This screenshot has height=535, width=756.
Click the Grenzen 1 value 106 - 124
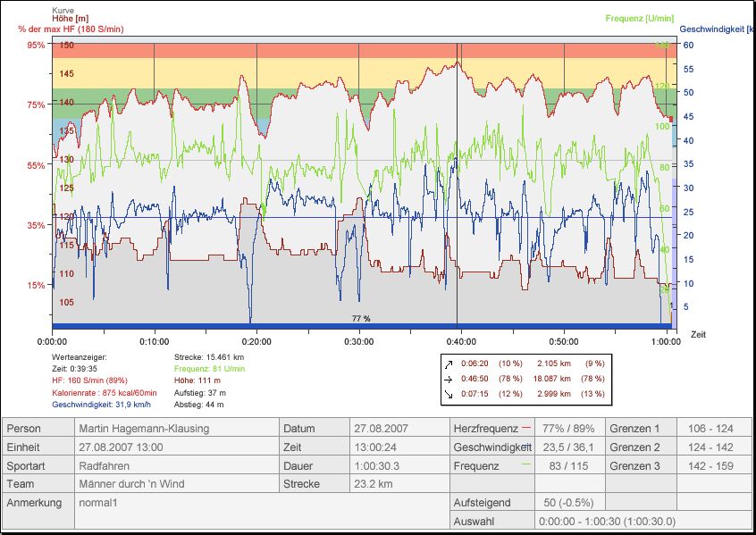[710, 429]
